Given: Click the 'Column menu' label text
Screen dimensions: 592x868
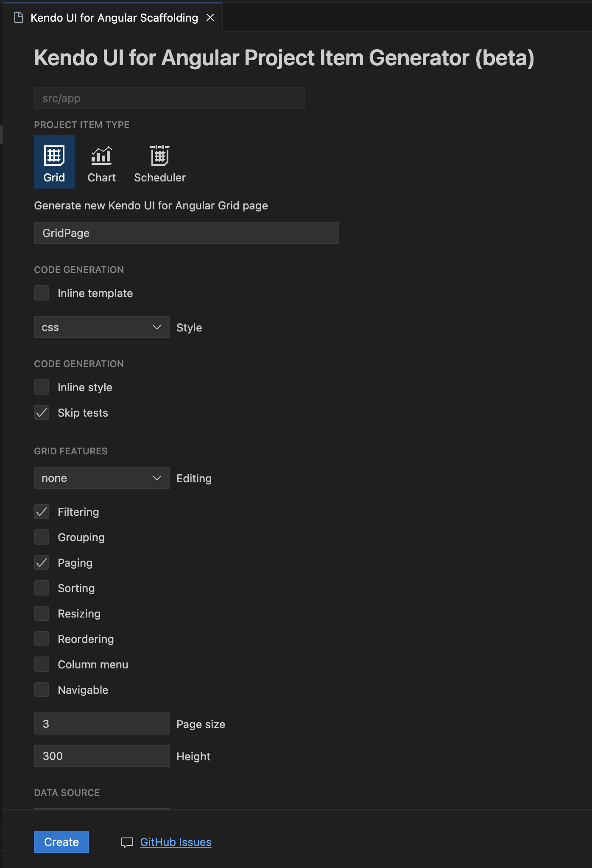Looking at the screenshot, I should click(x=93, y=665).
